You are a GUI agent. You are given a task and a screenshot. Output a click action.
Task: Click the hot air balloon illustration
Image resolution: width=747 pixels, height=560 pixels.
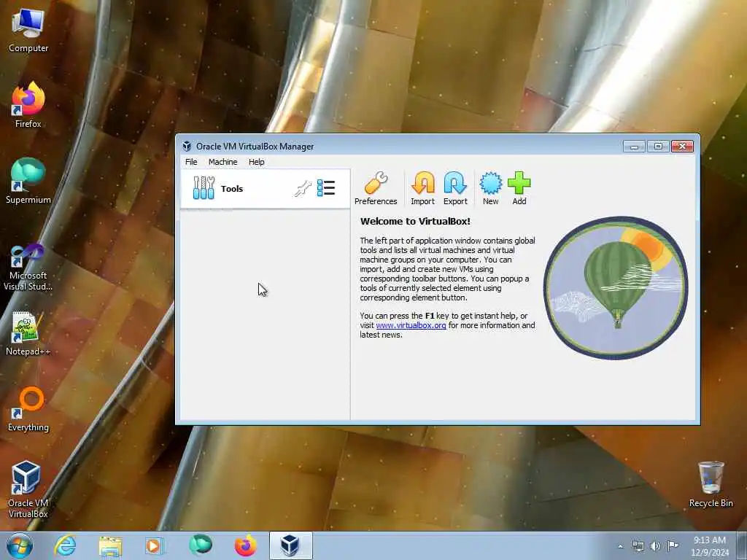click(616, 287)
